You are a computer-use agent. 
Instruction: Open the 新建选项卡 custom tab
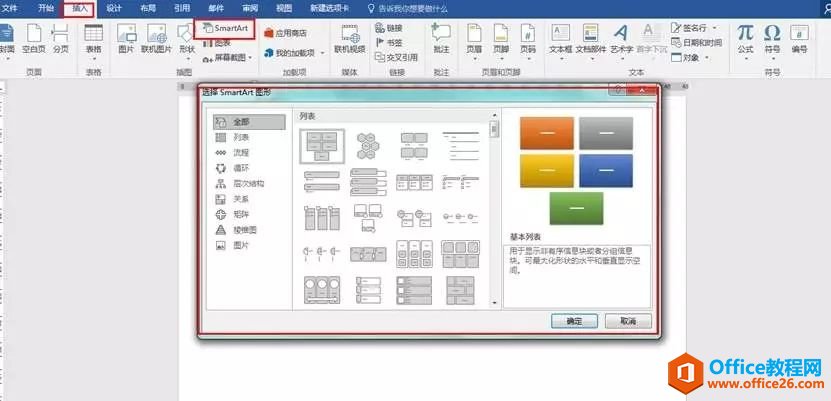point(329,8)
